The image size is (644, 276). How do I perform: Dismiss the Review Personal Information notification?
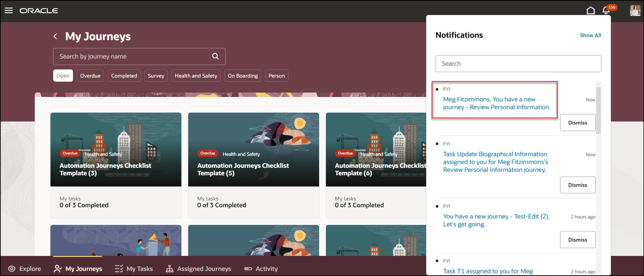point(578,123)
